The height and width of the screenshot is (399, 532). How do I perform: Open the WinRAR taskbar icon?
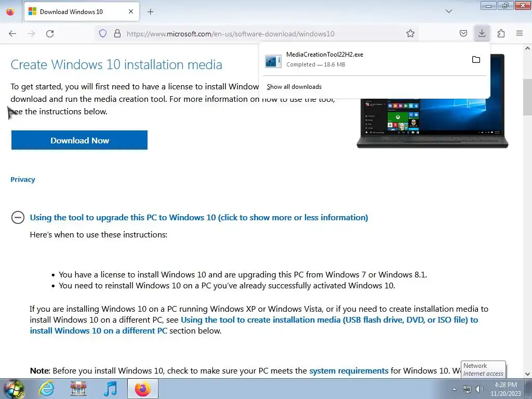[78, 389]
